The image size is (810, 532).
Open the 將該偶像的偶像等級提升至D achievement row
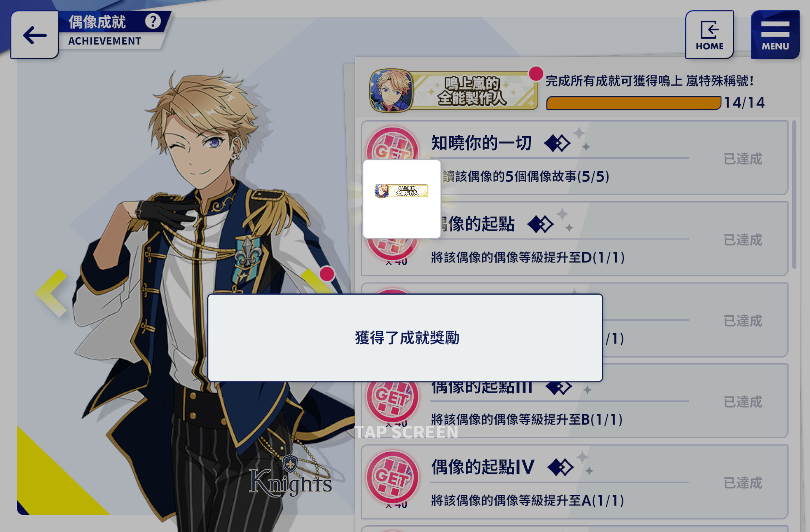(x=574, y=239)
